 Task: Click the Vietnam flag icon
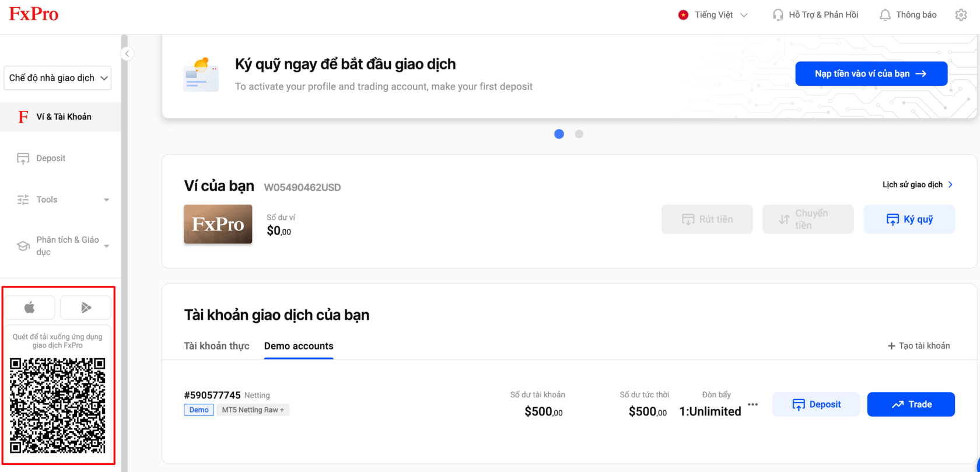point(683,15)
